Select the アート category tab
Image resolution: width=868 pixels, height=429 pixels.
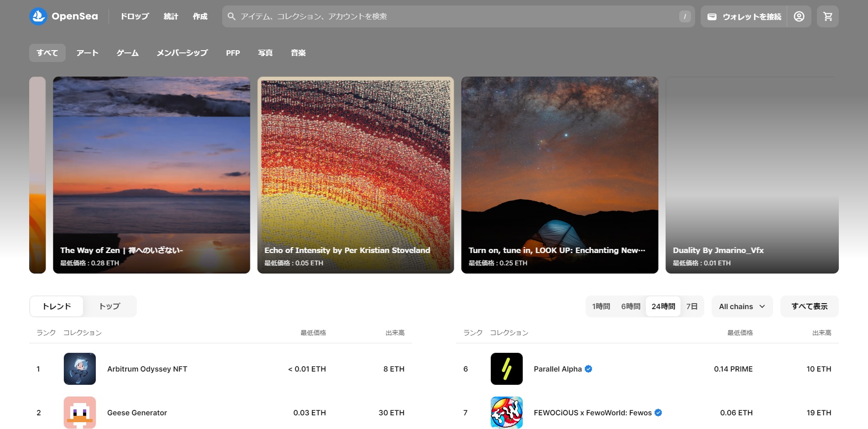[x=87, y=53]
